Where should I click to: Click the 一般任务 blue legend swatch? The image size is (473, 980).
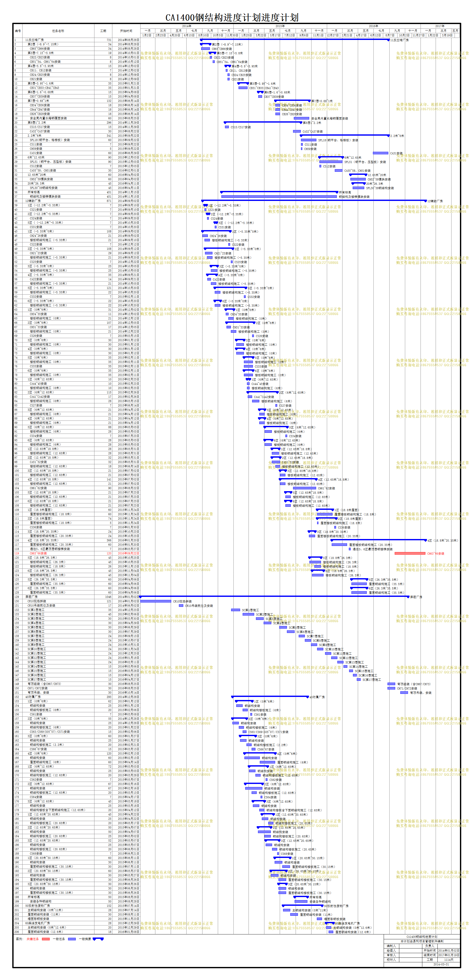pos(72,939)
